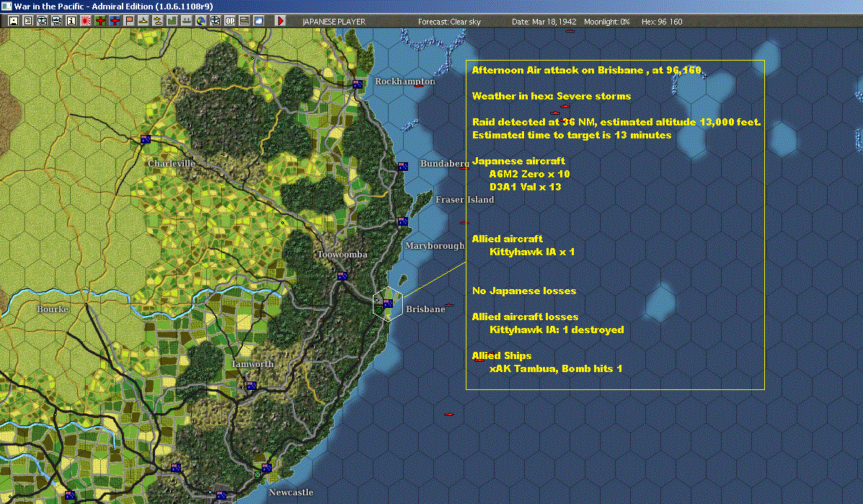Click the red ship marker east of Brisbane label

click(x=449, y=305)
